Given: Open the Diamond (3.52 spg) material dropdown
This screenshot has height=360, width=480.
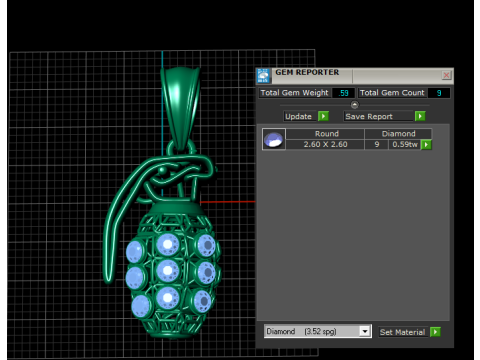Looking at the screenshot, I should 365,331.
